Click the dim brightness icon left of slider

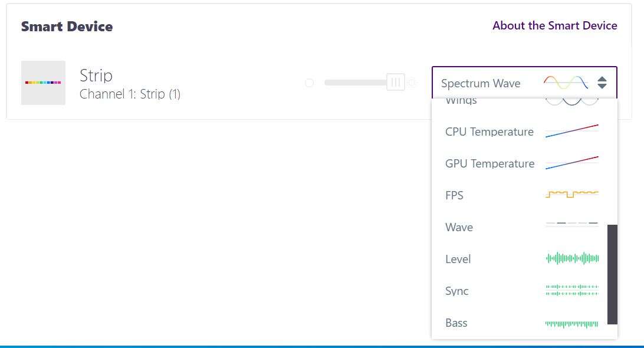(309, 83)
